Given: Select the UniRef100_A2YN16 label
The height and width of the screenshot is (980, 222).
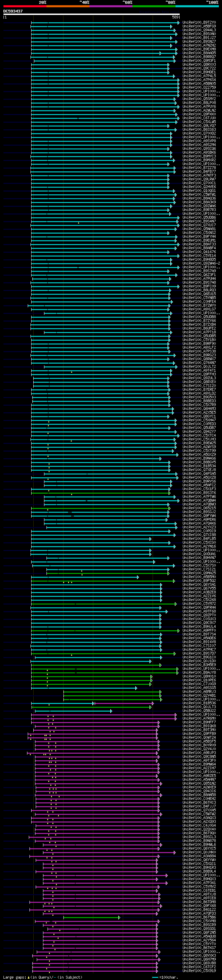Looking at the screenshot, I should (x=199, y=546).
